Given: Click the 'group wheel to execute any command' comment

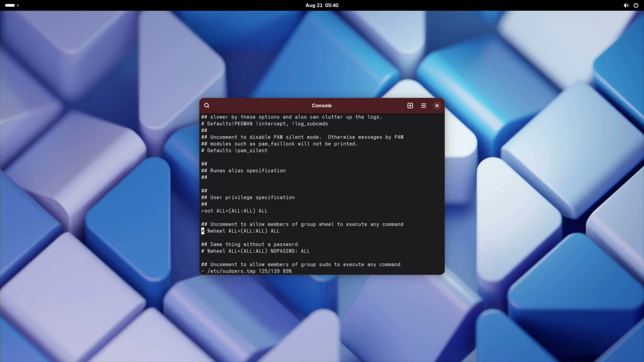Looking at the screenshot, I should [302, 224].
